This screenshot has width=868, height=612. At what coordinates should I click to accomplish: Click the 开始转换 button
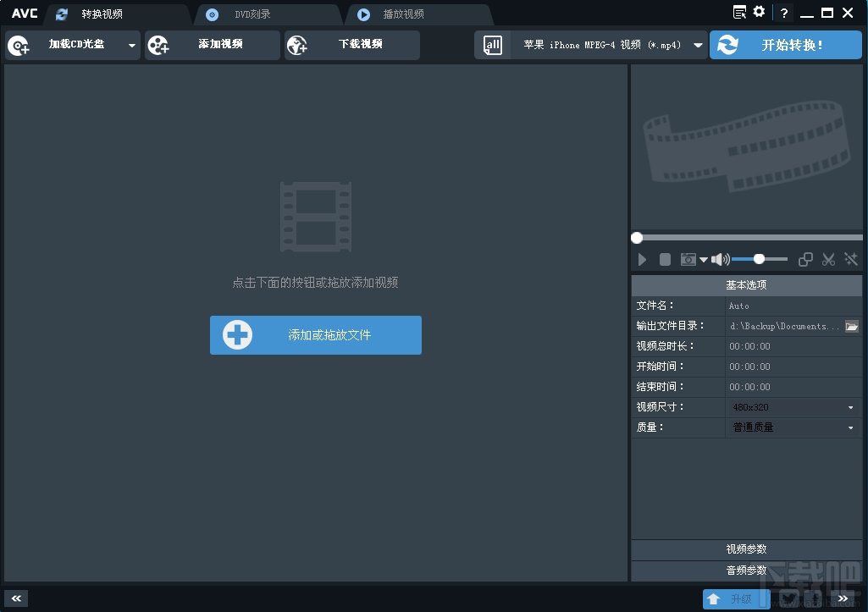click(x=785, y=44)
